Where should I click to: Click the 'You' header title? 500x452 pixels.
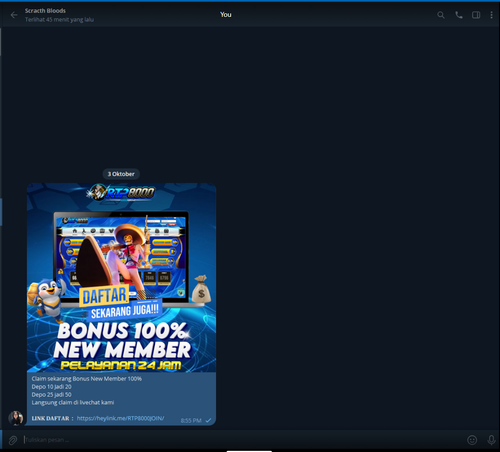[226, 15]
